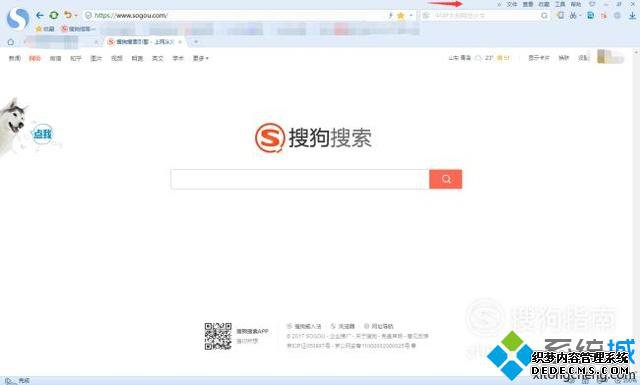Screen dimensions: 640x385
Task: Click the orange search button with magnifier
Action: [x=446, y=179]
